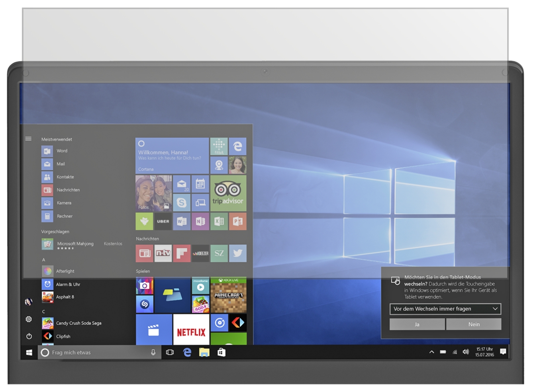
Task: Click Nein in the tablet mode prompt
Action: pos(474,324)
